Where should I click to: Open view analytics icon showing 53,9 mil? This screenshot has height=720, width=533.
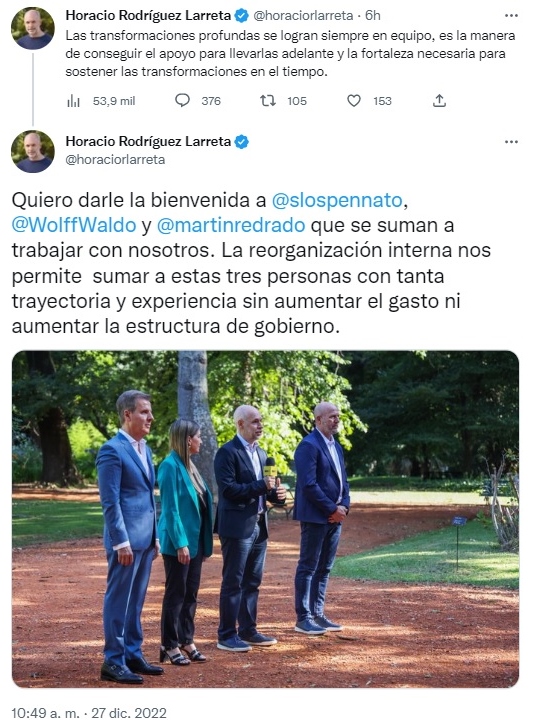[x=73, y=101]
